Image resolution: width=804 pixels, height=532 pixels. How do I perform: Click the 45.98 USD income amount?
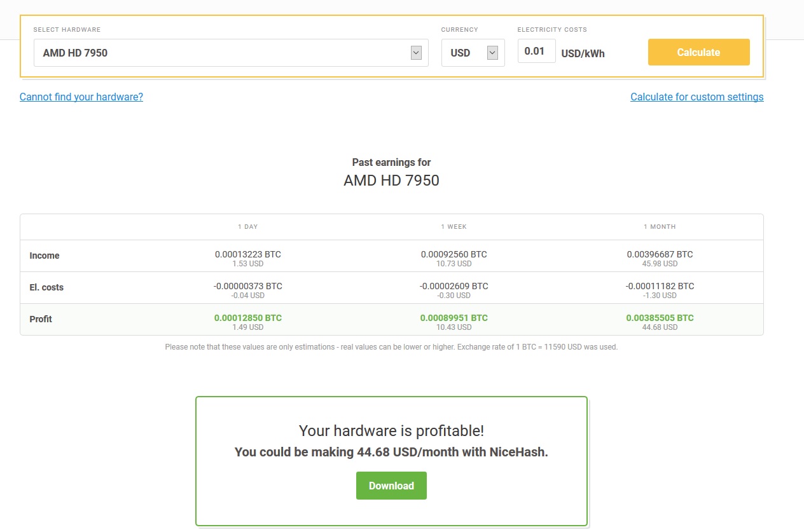click(x=660, y=264)
